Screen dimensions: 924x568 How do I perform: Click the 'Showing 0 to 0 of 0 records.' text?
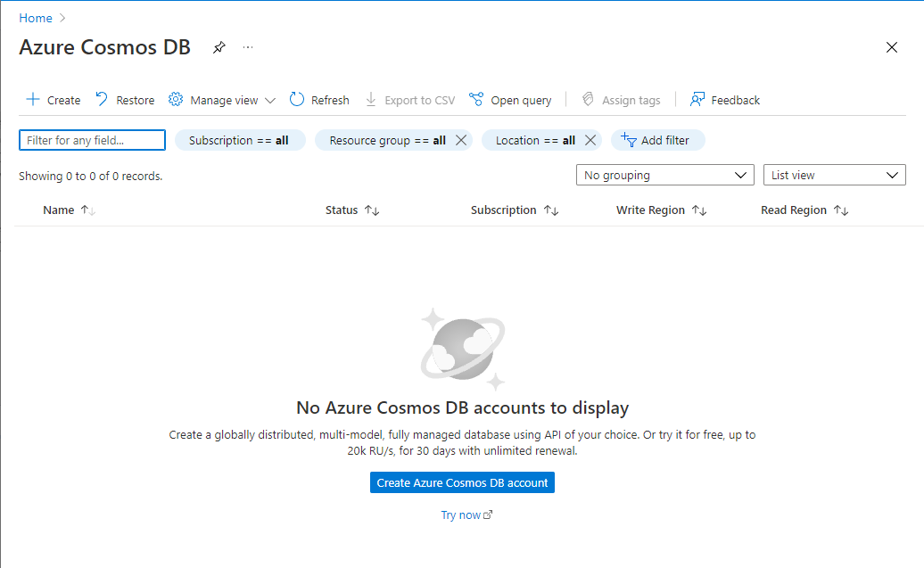click(90, 177)
